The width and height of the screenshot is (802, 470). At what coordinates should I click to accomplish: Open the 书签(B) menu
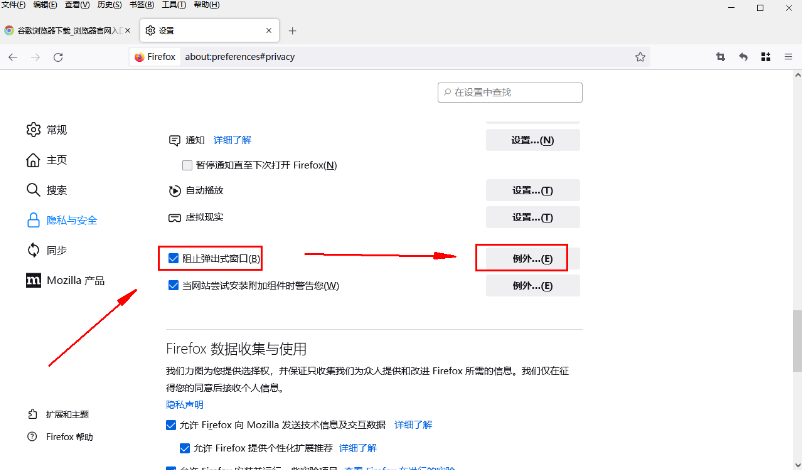[142, 5]
